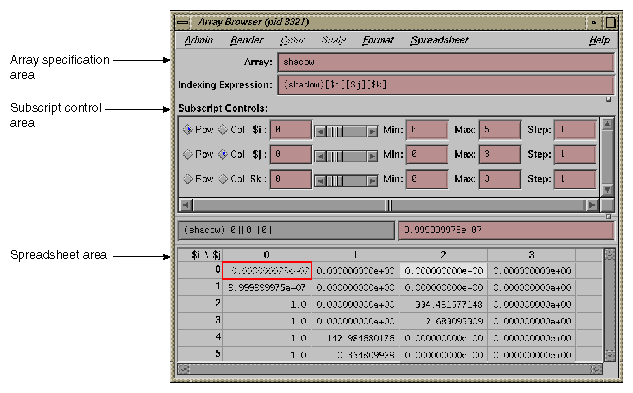
Task: Click the Max field for $j
Action: click(x=500, y=154)
